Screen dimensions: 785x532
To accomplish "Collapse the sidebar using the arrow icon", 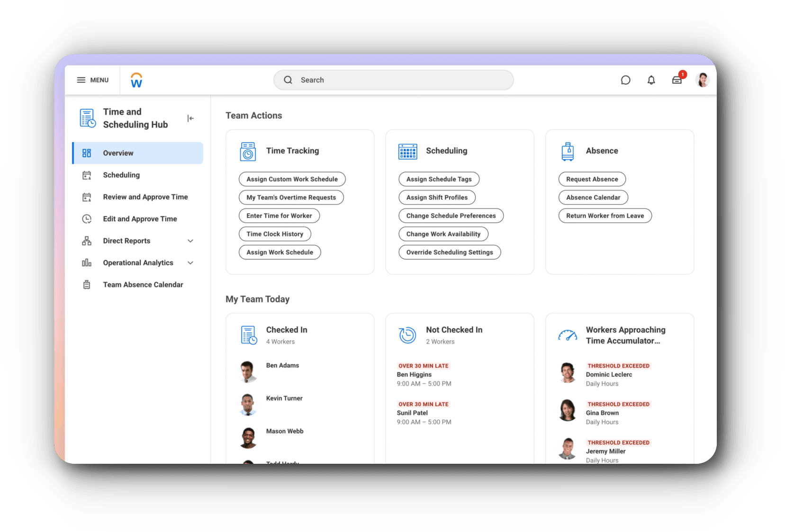I will pyautogui.click(x=190, y=118).
